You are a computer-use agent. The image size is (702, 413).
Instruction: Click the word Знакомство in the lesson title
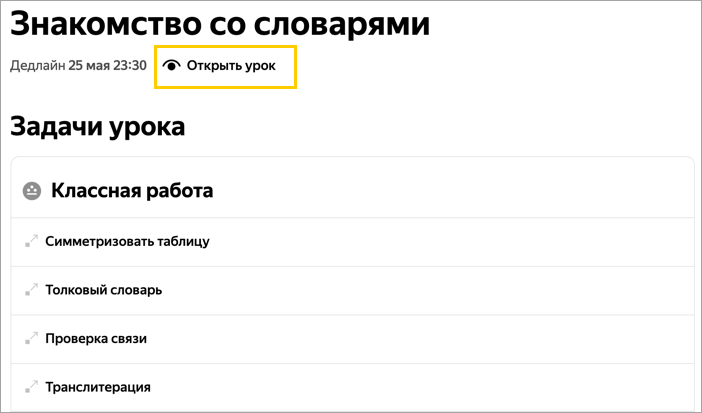tap(106, 23)
